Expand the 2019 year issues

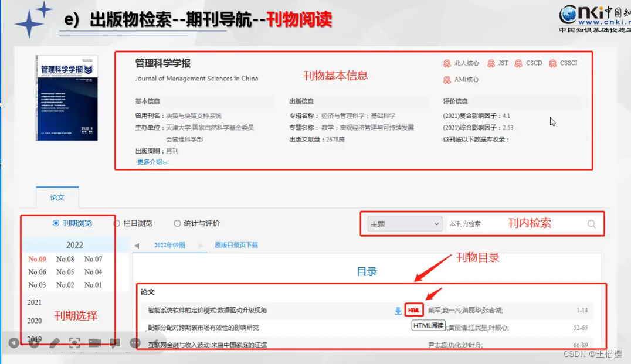tap(35, 339)
